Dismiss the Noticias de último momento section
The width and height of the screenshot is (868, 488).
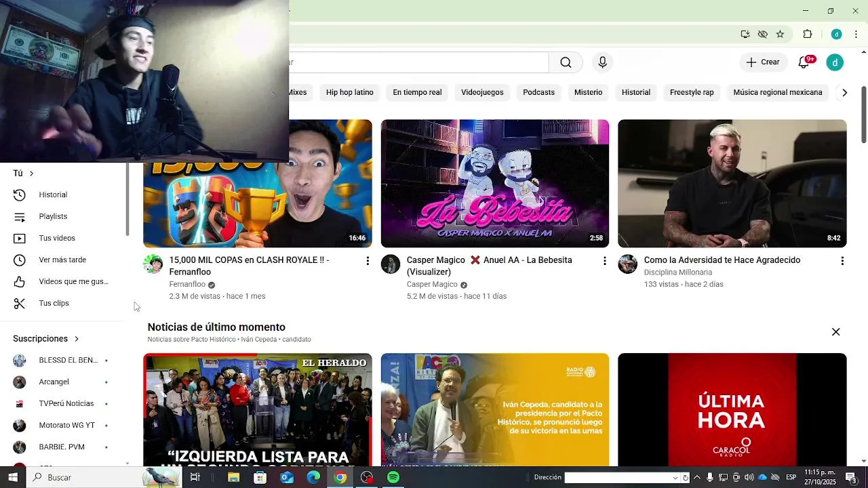point(835,332)
